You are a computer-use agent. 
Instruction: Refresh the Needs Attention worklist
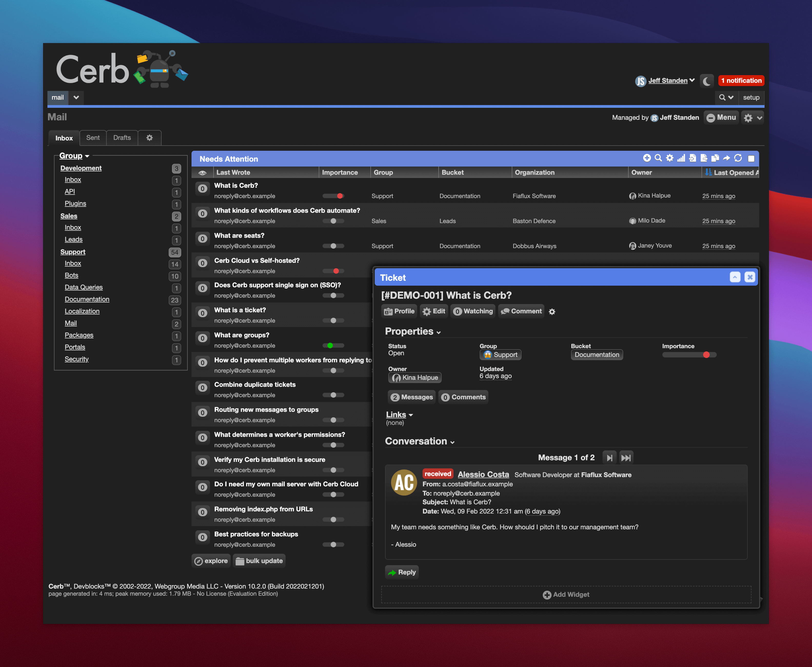coord(738,158)
